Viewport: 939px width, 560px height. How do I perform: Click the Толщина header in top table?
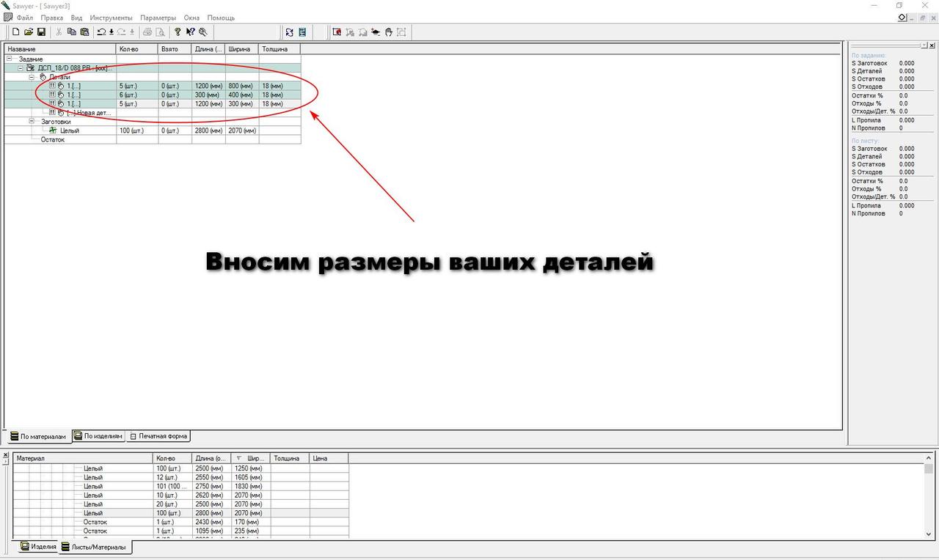(279, 49)
